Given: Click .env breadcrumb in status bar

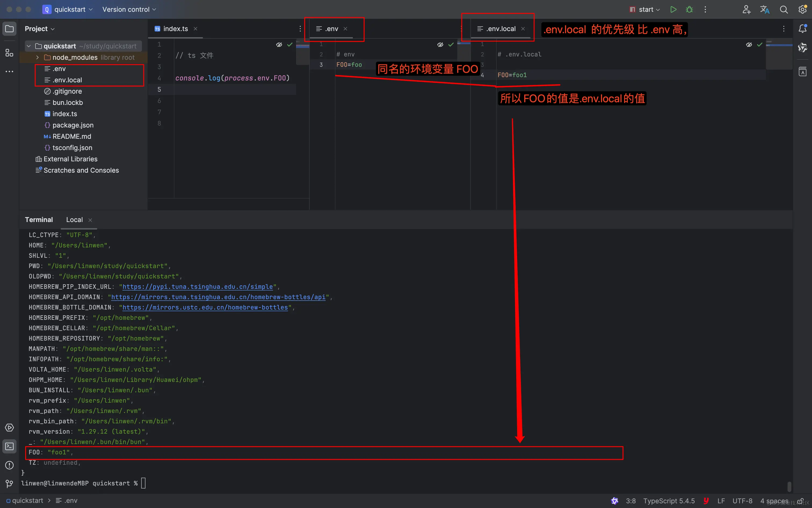Looking at the screenshot, I should coord(66,500).
